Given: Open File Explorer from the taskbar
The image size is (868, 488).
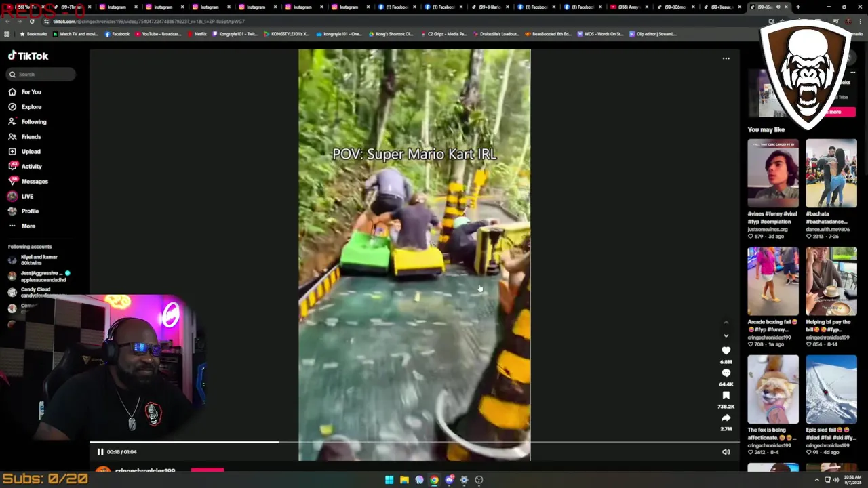Looking at the screenshot, I should coord(404,480).
